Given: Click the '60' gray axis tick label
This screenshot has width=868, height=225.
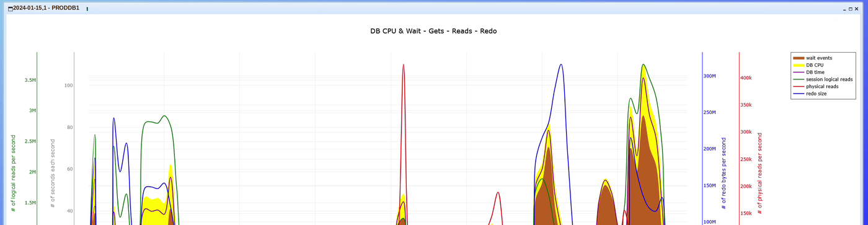Looking at the screenshot, I should [x=70, y=169].
